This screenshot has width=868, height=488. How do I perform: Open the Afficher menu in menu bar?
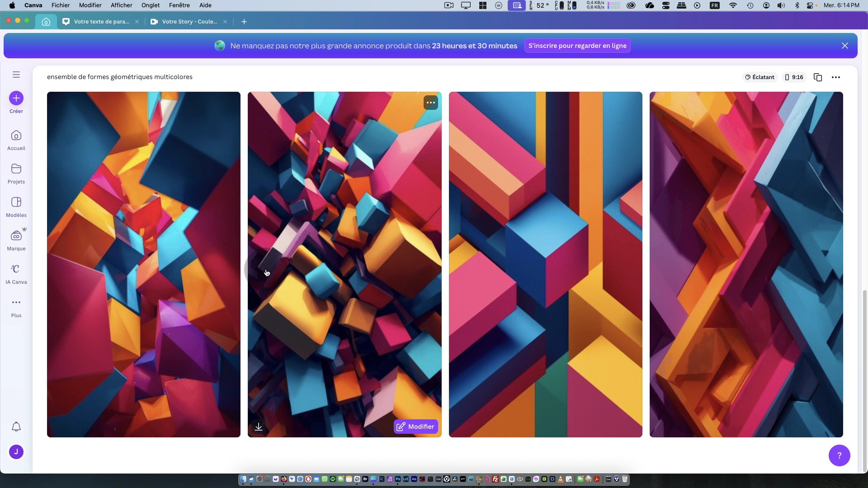(x=121, y=5)
